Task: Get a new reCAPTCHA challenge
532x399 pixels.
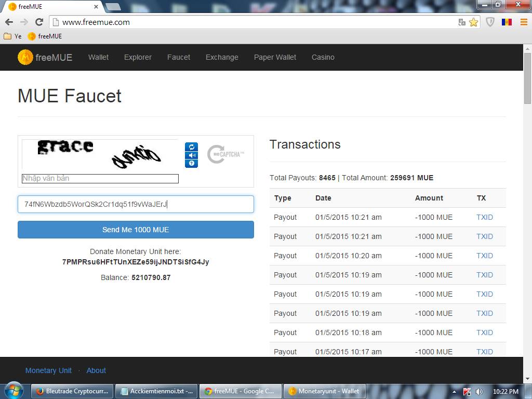Action: coord(191,147)
